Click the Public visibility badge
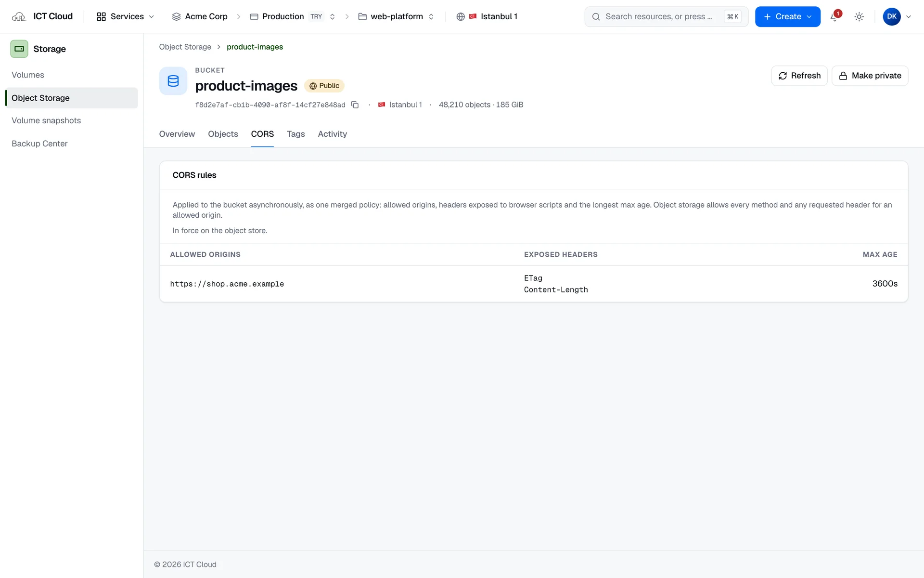The width and height of the screenshot is (924, 578). [324, 86]
